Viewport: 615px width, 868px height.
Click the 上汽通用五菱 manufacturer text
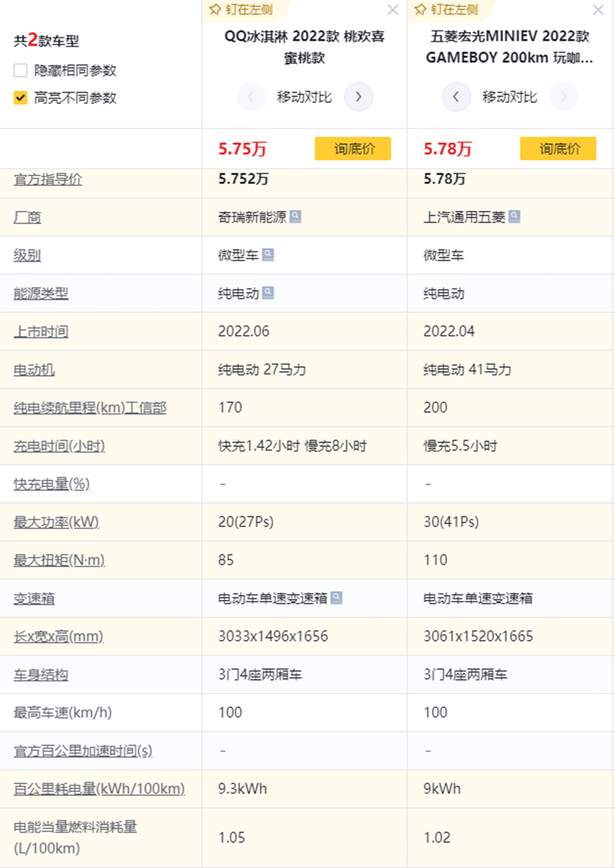[464, 217]
